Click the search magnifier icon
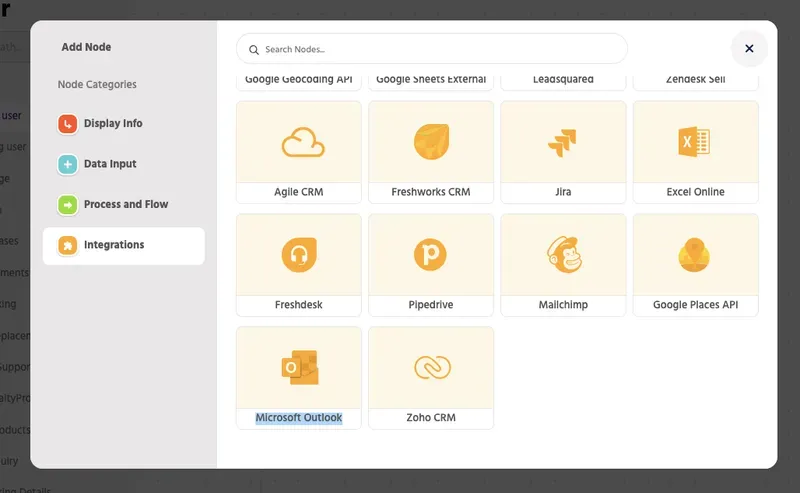 pos(254,50)
